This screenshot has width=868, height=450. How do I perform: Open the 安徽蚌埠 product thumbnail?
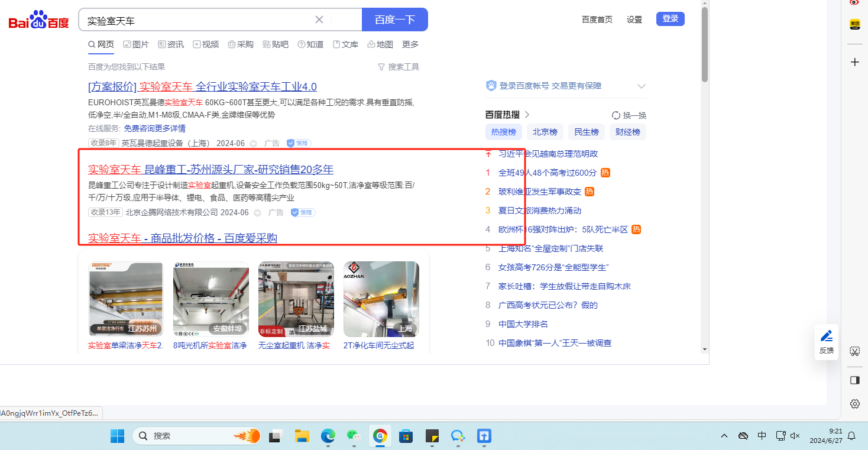tap(211, 299)
